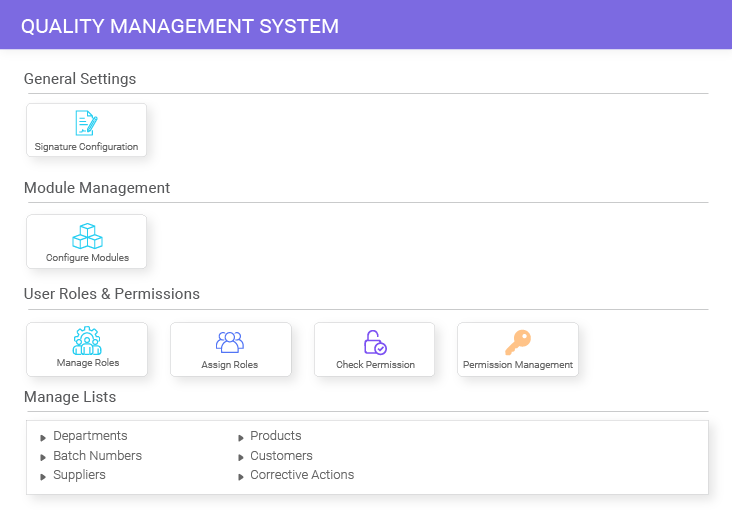The width and height of the screenshot is (732, 511).
Task: Open the Corrective Actions list
Action: pyautogui.click(x=302, y=475)
